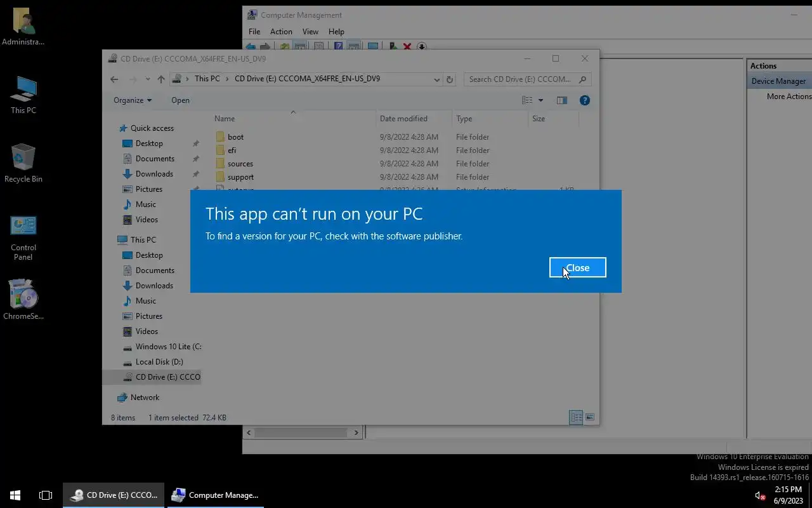This screenshot has width=812, height=508.
Task: Open the address bar history dropdown
Action: 436,79
